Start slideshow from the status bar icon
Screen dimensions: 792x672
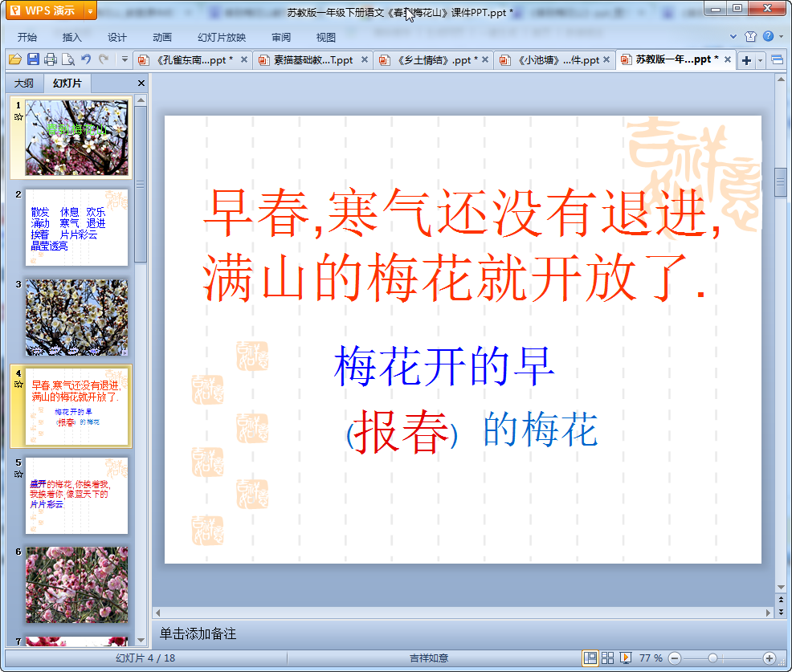pyautogui.click(x=626, y=658)
